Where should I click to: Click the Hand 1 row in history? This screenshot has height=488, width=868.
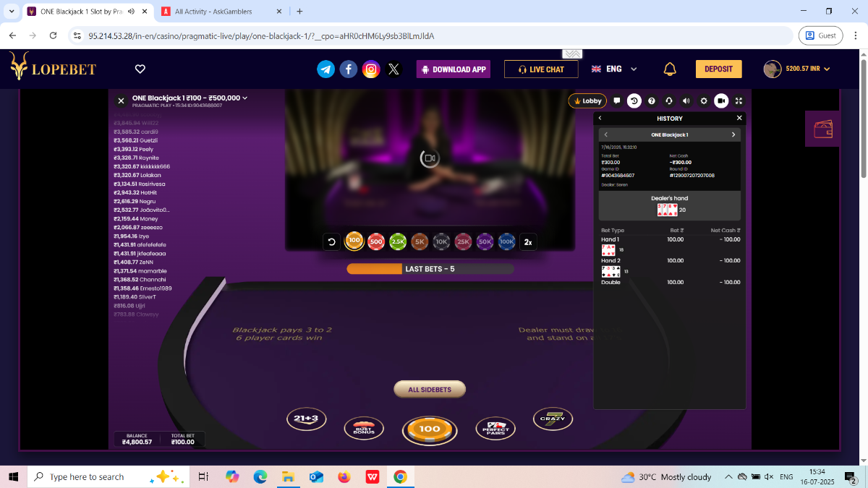click(x=671, y=239)
